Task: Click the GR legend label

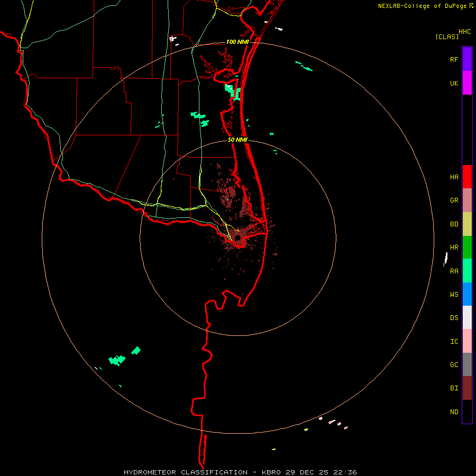Action: click(454, 200)
